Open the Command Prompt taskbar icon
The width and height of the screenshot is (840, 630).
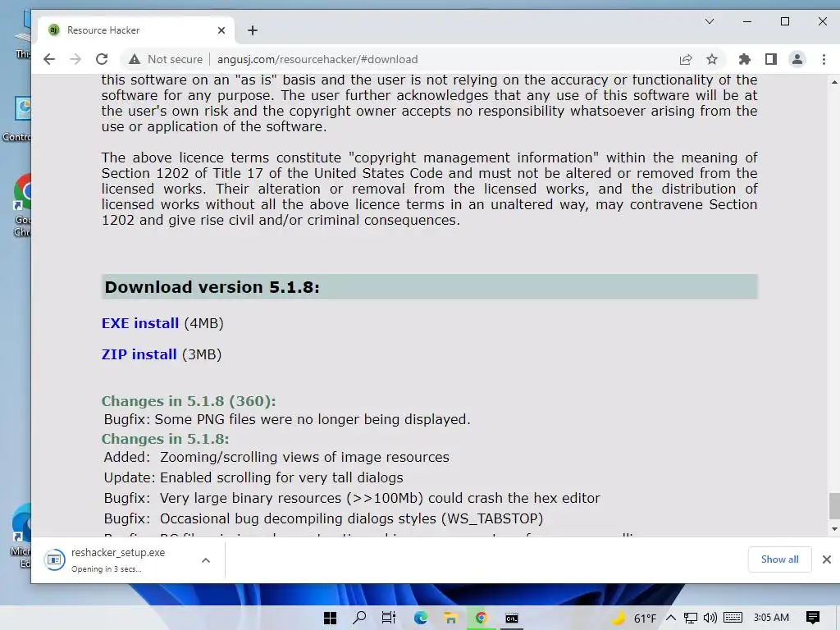coord(512,619)
